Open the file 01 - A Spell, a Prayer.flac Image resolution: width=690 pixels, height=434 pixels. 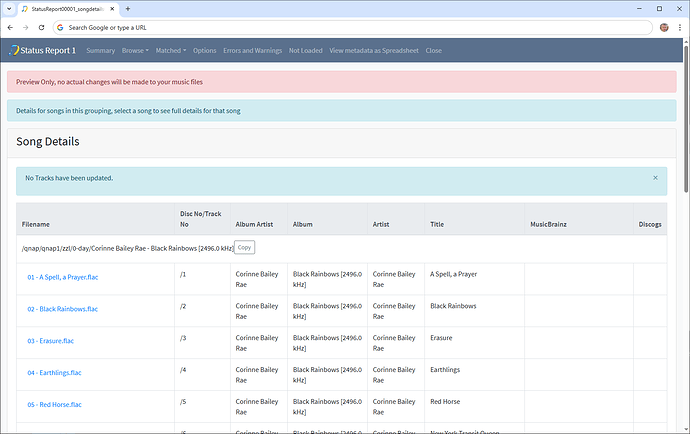tap(63, 274)
